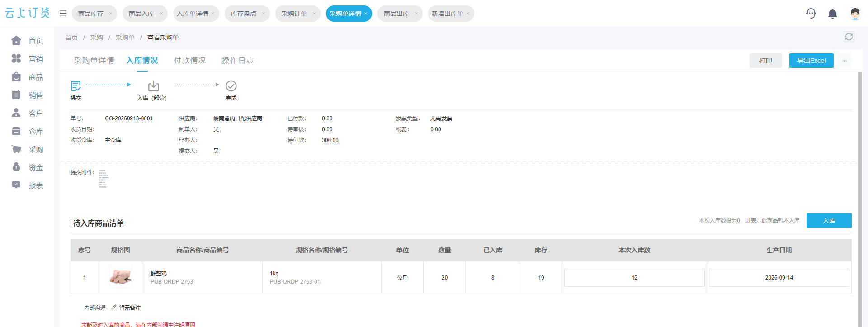Open the 提交附件 attachment thumbnail
This screenshot has width=868, height=327.
coord(104,179)
